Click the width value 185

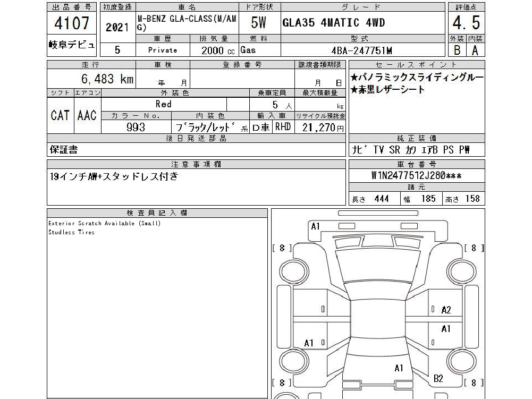pyautogui.click(x=428, y=199)
